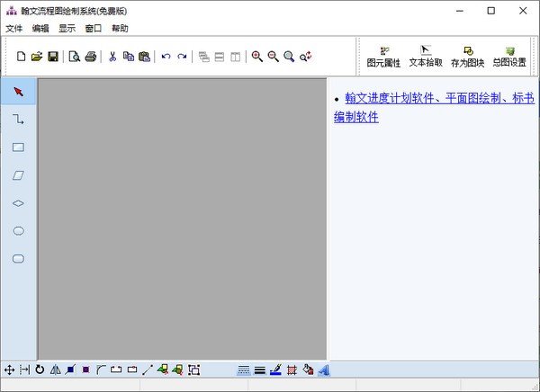This screenshot has width=540, height=392.
Task: Open the 显示 menu
Action: [x=67, y=28]
